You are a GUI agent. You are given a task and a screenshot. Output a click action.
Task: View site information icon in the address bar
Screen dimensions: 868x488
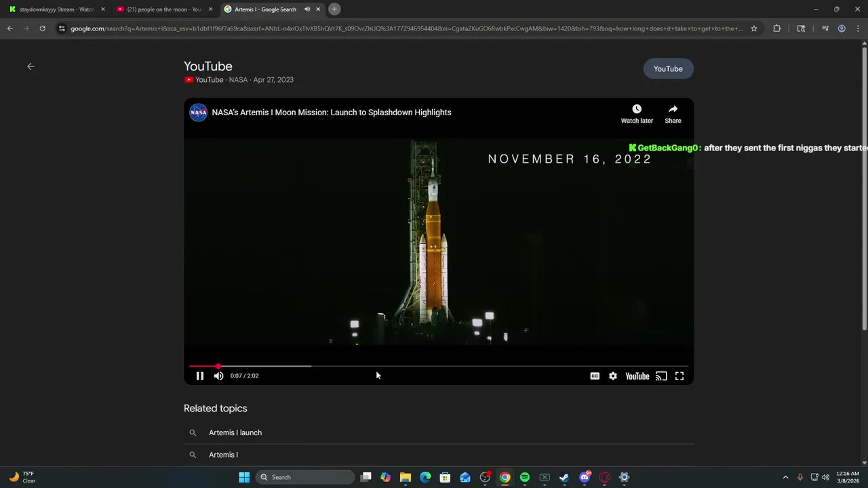tap(62, 28)
